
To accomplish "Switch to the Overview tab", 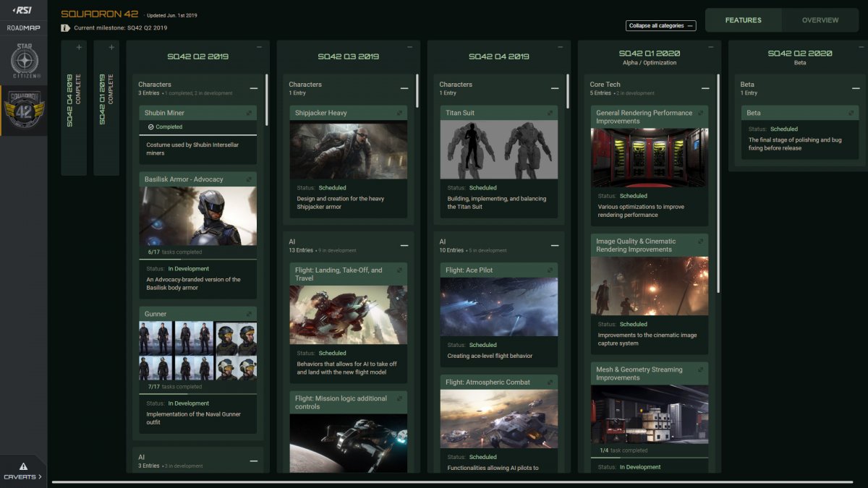I will click(820, 20).
